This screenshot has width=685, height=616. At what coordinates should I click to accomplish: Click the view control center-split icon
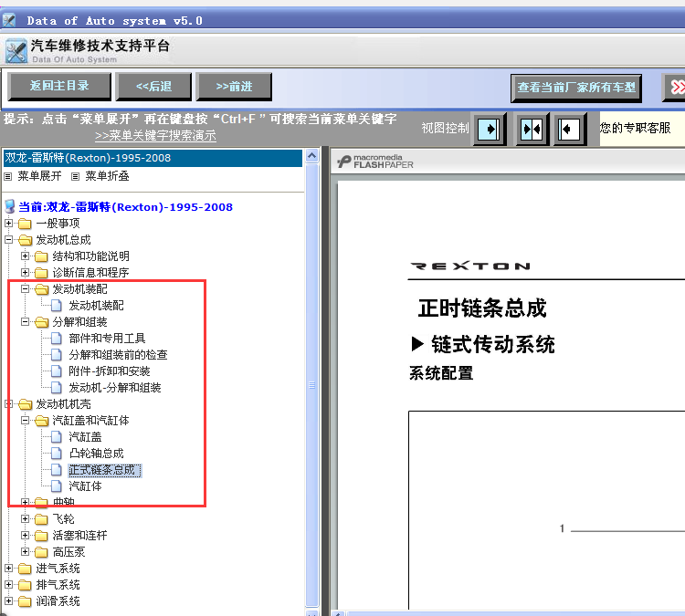[x=532, y=129]
